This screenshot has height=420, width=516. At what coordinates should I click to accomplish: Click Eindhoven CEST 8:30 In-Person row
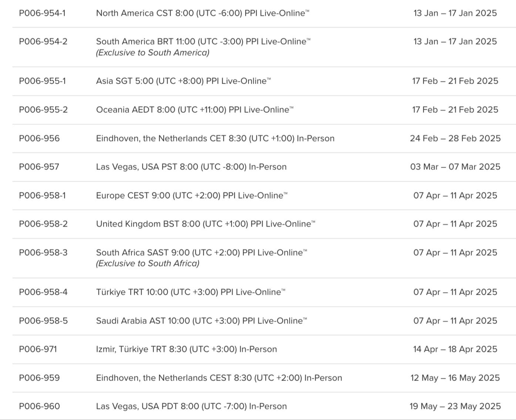pyautogui.click(x=219, y=378)
